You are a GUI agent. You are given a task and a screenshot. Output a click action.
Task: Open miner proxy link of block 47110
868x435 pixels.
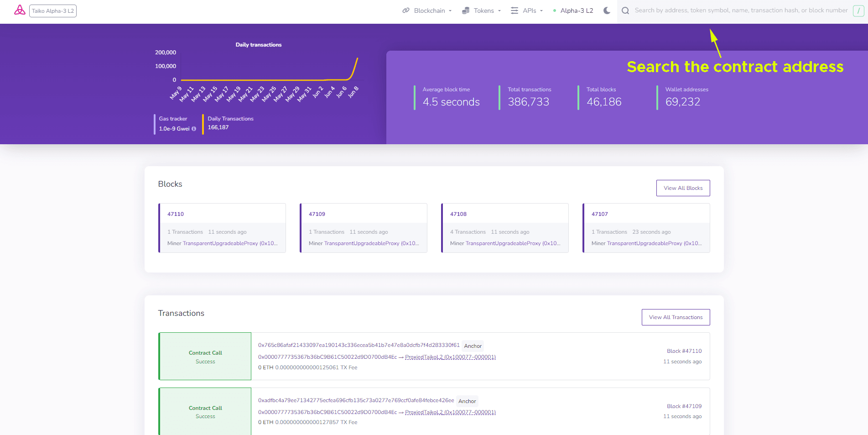click(230, 243)
